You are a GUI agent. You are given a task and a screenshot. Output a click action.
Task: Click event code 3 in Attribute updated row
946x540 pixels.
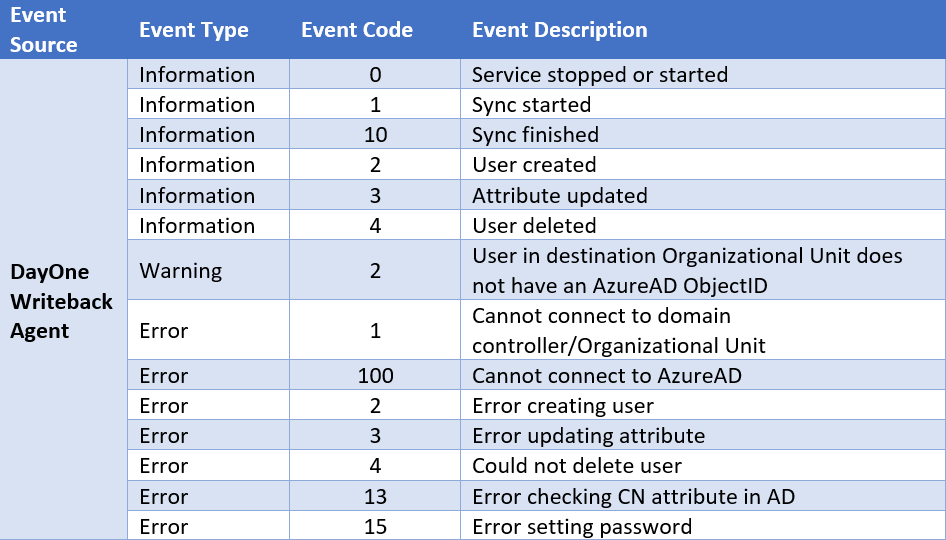click(x=375, y=195)
